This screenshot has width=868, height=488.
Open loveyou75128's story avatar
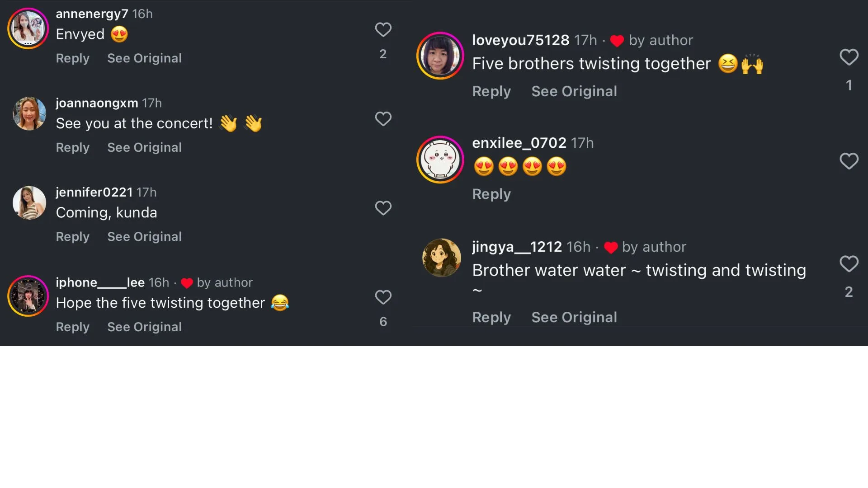[x=440, y=56]
